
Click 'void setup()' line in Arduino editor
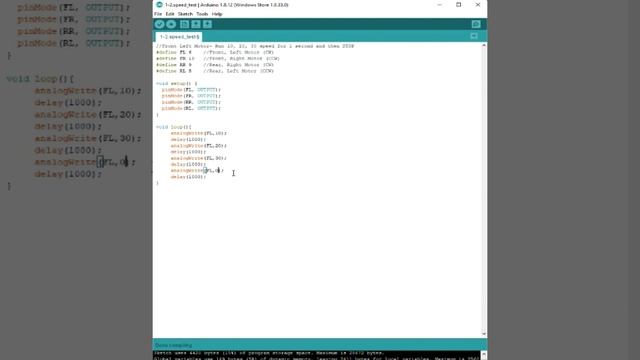(176, 83)
